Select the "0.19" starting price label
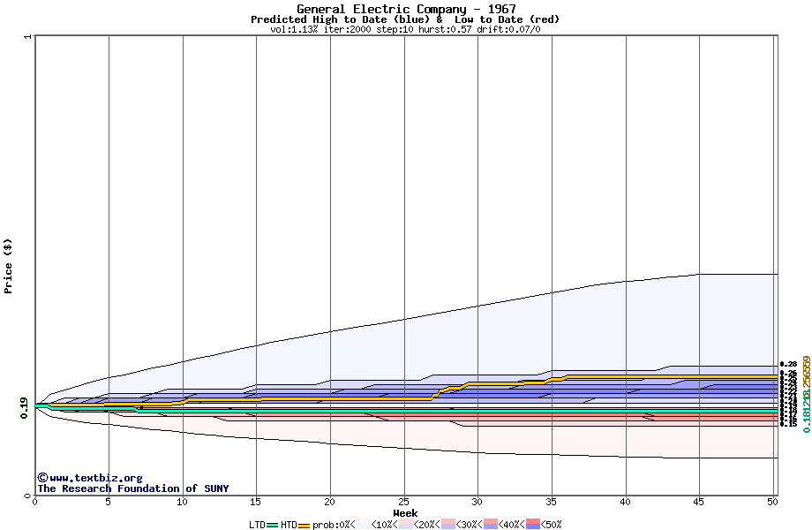 25,408
